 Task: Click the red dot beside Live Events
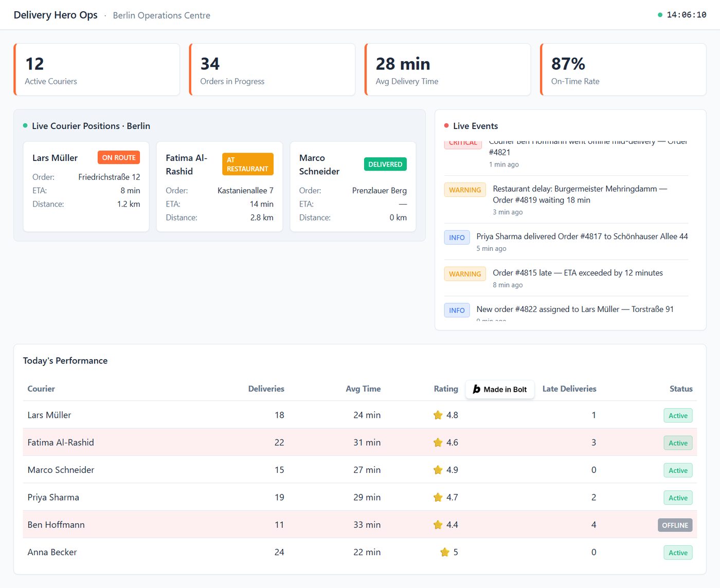[446, 125]
